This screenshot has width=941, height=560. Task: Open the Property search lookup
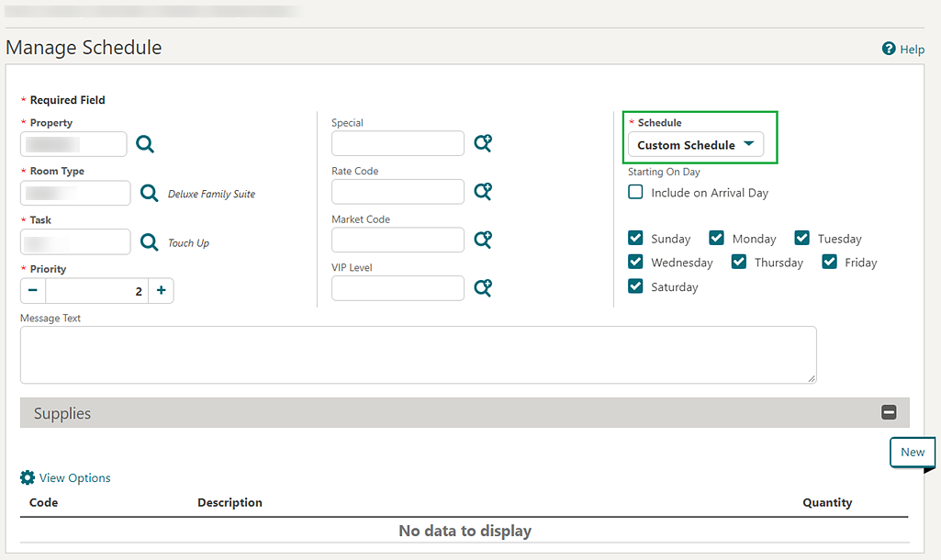point(145,143)
